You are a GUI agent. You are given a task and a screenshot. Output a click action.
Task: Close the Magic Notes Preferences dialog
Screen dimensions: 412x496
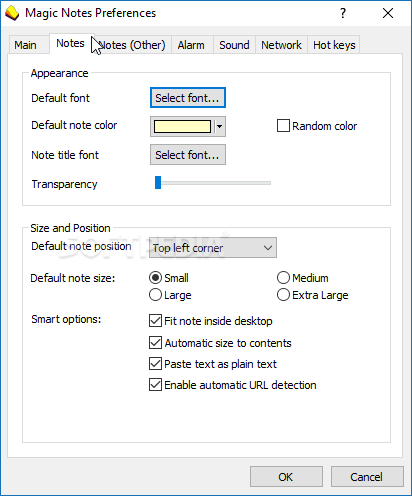coord(388,13)
